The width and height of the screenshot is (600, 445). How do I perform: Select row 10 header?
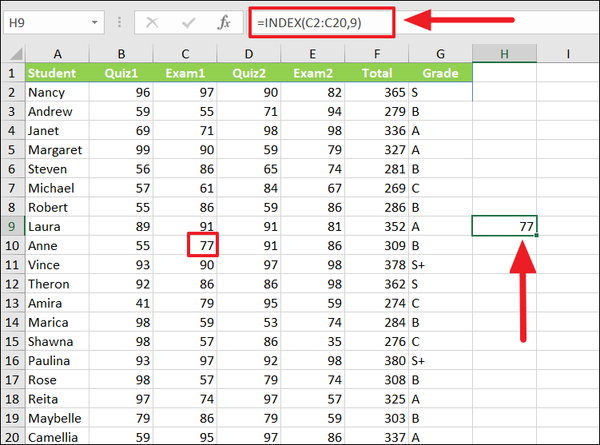click(x=12, y=245)
